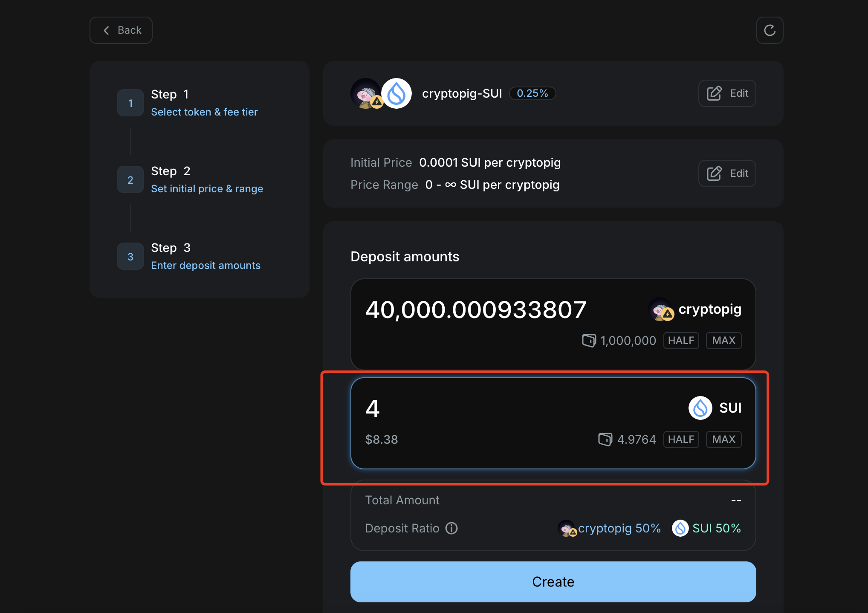Edit the initial price and range
This screenshot has width=868, height=613.
727,173
